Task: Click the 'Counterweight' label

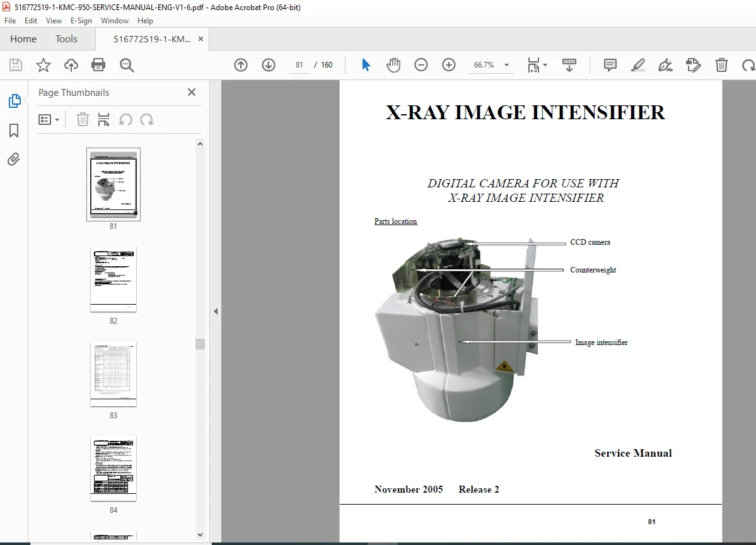Action: tap(593, 270)
